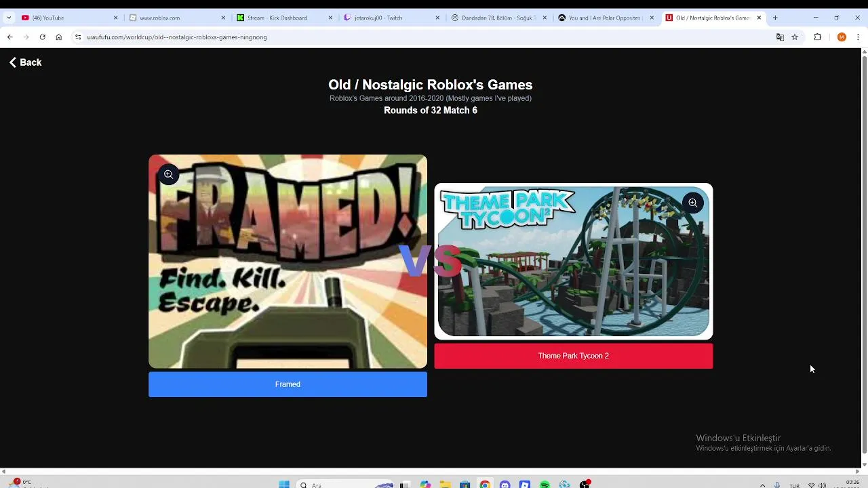
Task: Close the Dandadan tab
Action: (x=545, y=18)
